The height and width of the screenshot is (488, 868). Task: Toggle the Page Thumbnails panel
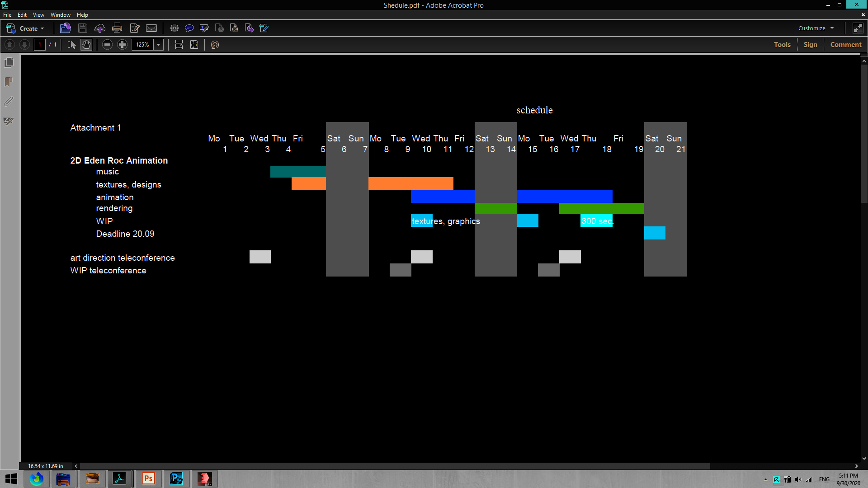click(x=9, y=62)
